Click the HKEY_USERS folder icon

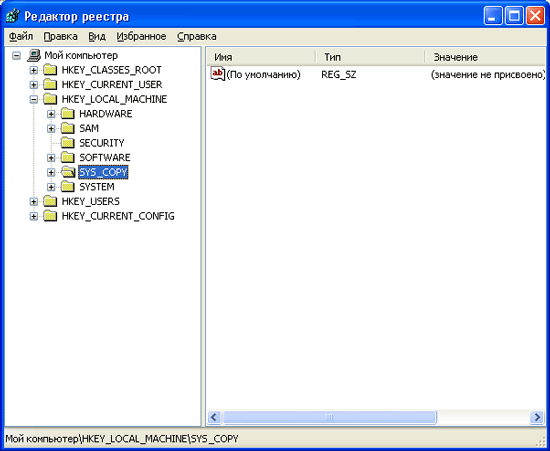[x=50, y=201]
